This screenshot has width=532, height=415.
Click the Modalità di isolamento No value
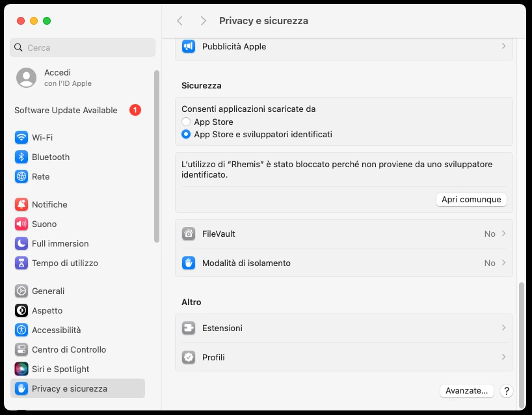tap(490, 263)
